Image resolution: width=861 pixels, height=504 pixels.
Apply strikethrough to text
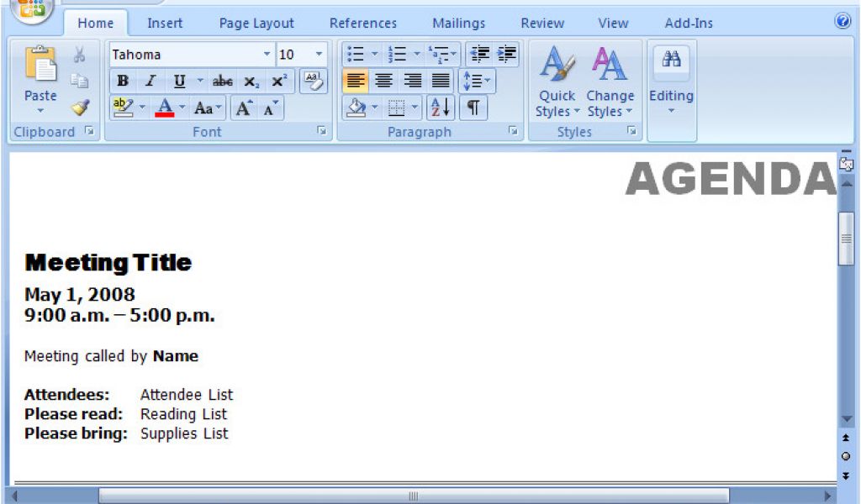point(222,81)
